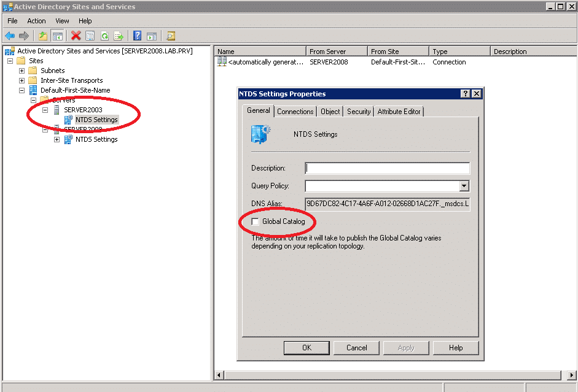Collapse the SERVER2003 node

45,110
